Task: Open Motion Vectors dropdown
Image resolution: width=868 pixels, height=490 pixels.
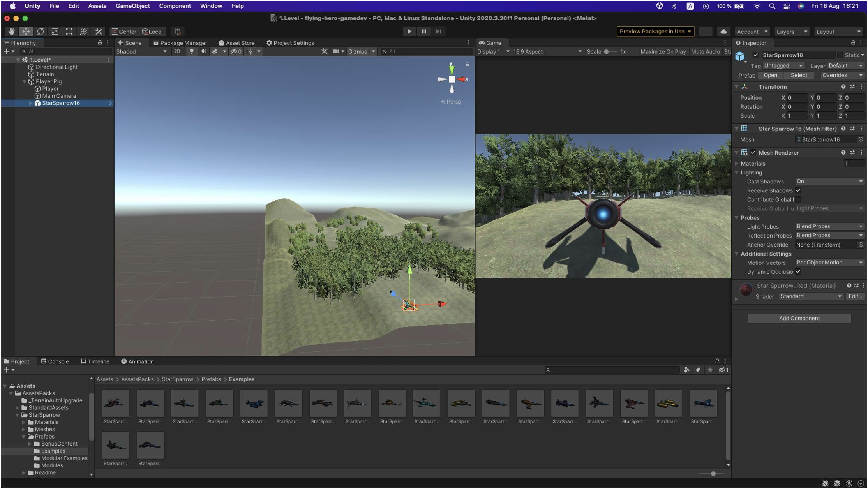Action: coord(830,263)
